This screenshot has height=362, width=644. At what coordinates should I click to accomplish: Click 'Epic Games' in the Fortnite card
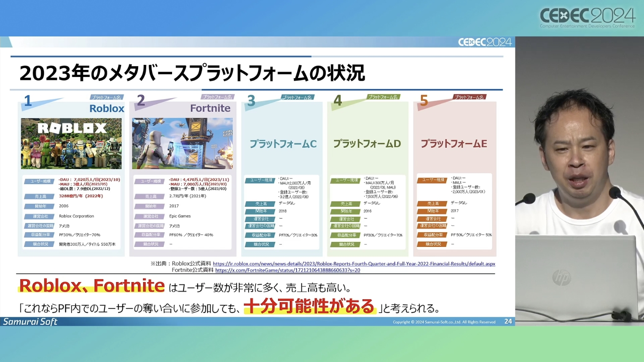coord(180,216)
